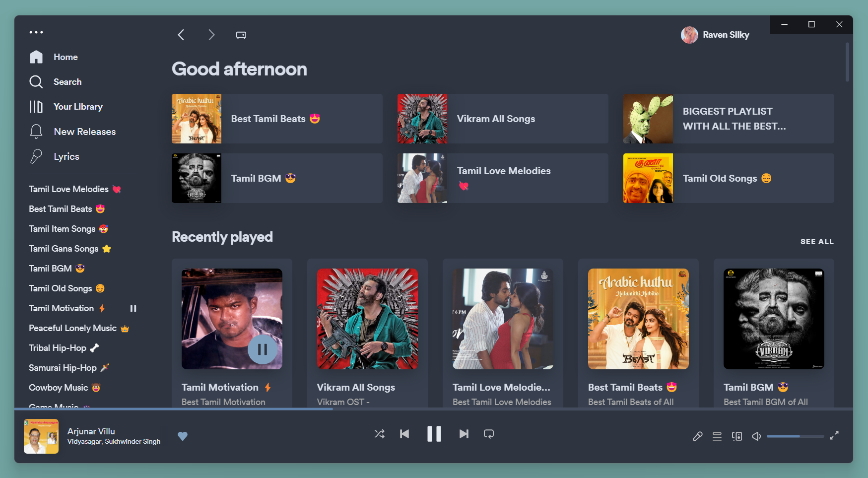Click SEE ALL for Recently played
The image size is (868, 478).
817,242
